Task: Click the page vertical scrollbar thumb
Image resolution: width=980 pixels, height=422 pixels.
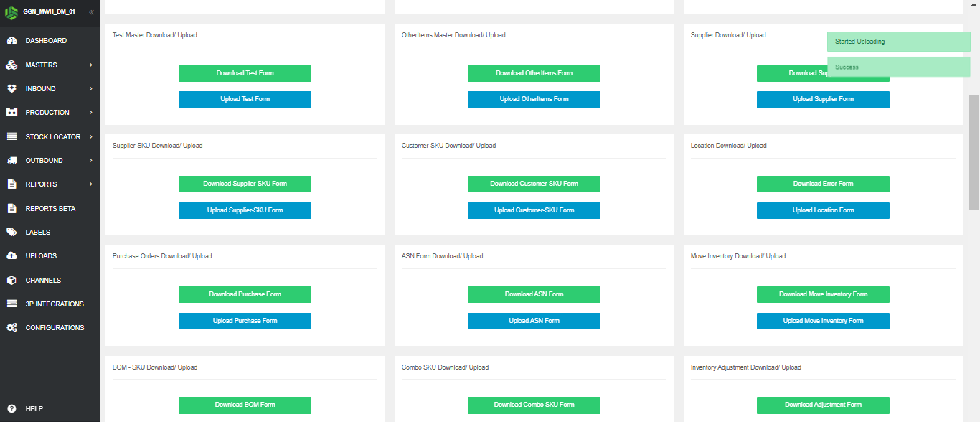Action: click(974, 151)
